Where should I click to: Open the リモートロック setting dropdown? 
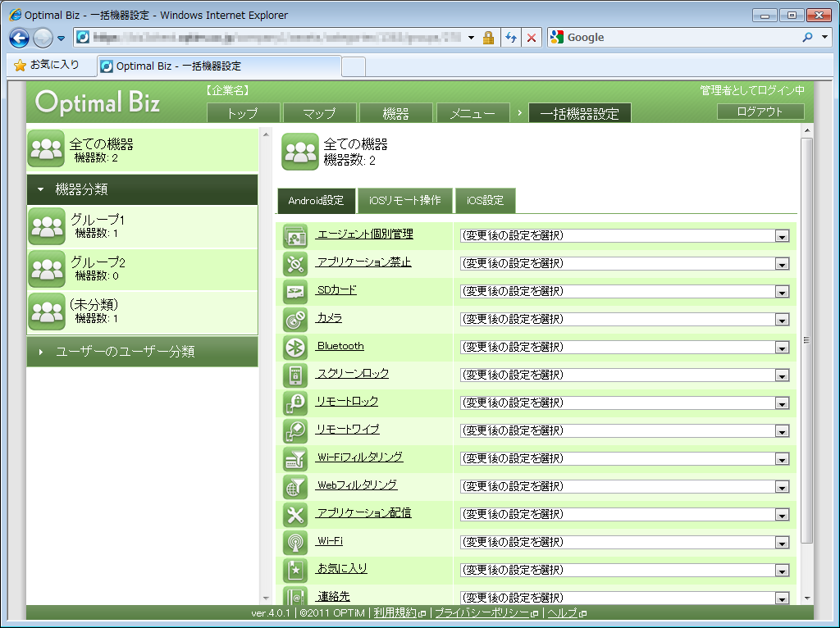tap(624, 403)
